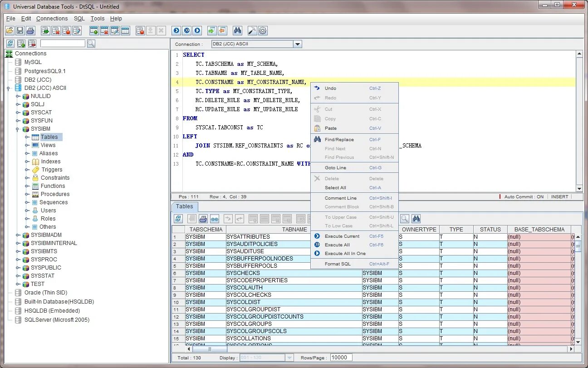588x368 pixels.
Task: Click the edit table icon with pencil
Action: [x=115, y=30]
